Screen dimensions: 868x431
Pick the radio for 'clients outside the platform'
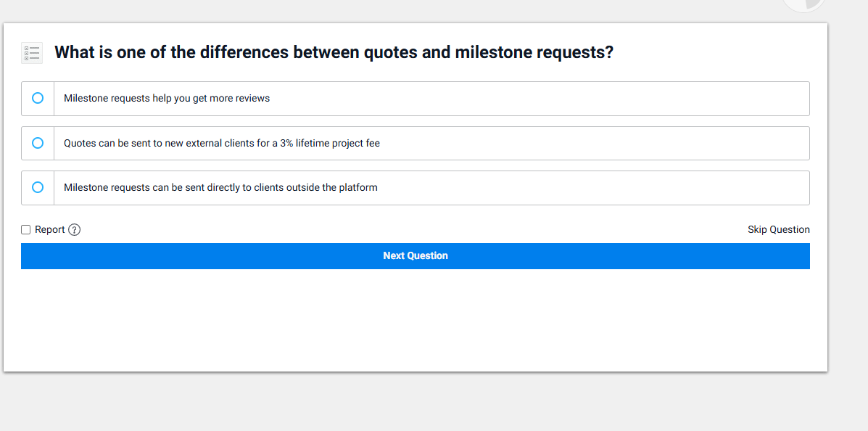tap(38, 187)
